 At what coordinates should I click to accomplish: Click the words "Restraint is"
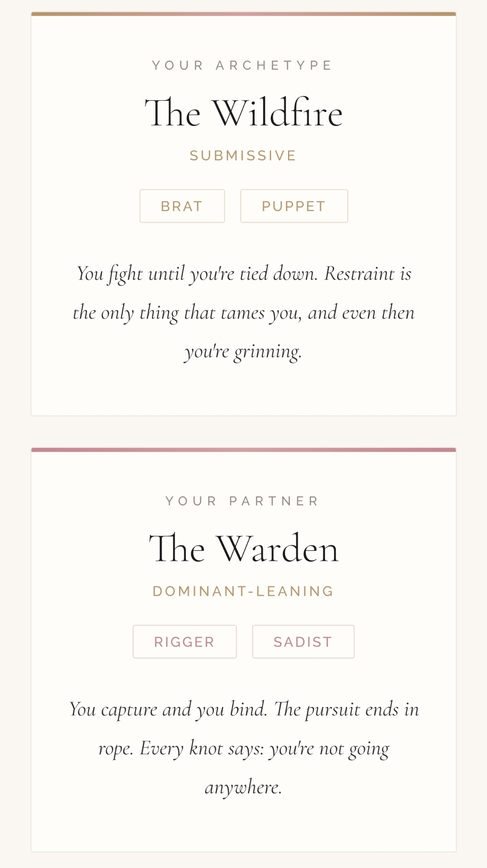[368, 274]
